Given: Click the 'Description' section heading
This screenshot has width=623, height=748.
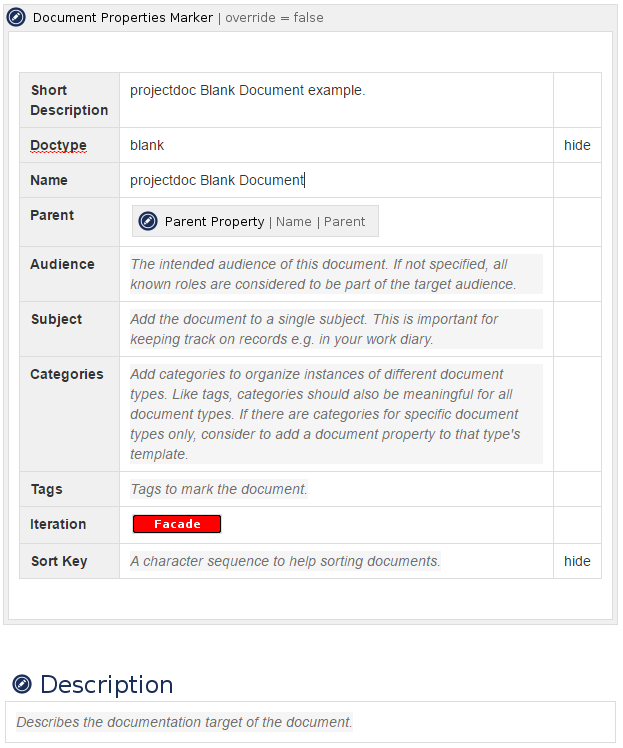Looking at the screenshot, I should 107,685.
